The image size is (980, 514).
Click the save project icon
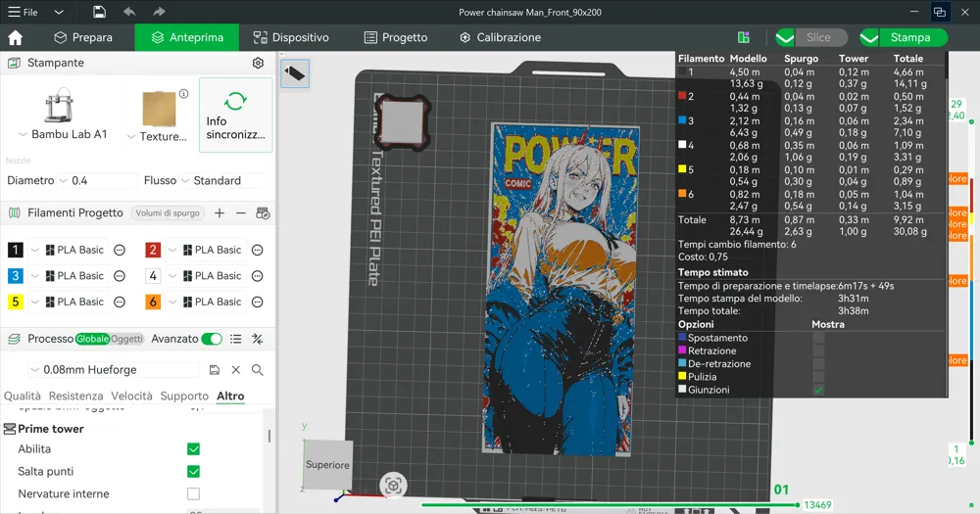pyautogui.click(x=99, y=12)
